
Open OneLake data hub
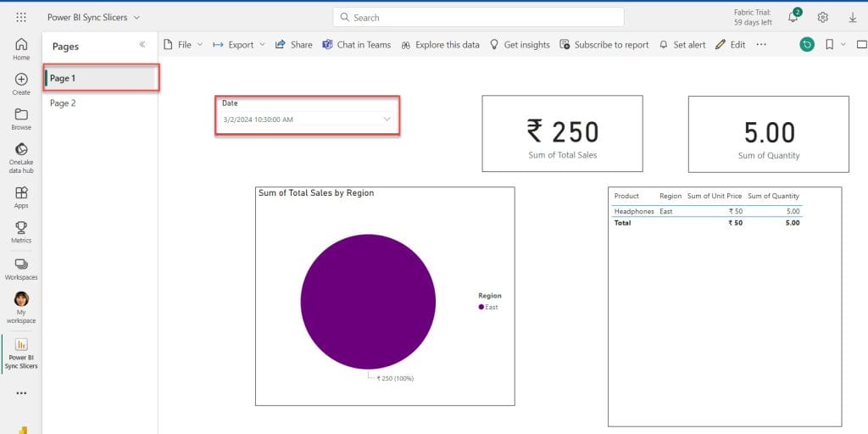21,158
